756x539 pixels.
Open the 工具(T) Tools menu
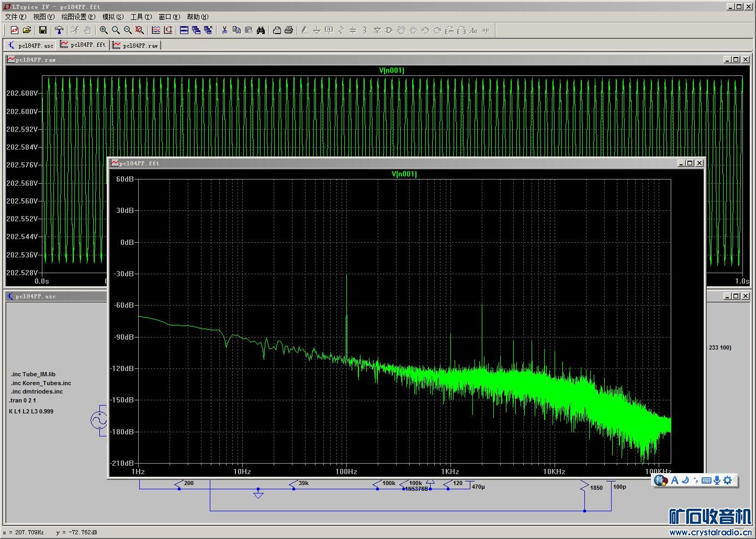(x=141, y=17)
